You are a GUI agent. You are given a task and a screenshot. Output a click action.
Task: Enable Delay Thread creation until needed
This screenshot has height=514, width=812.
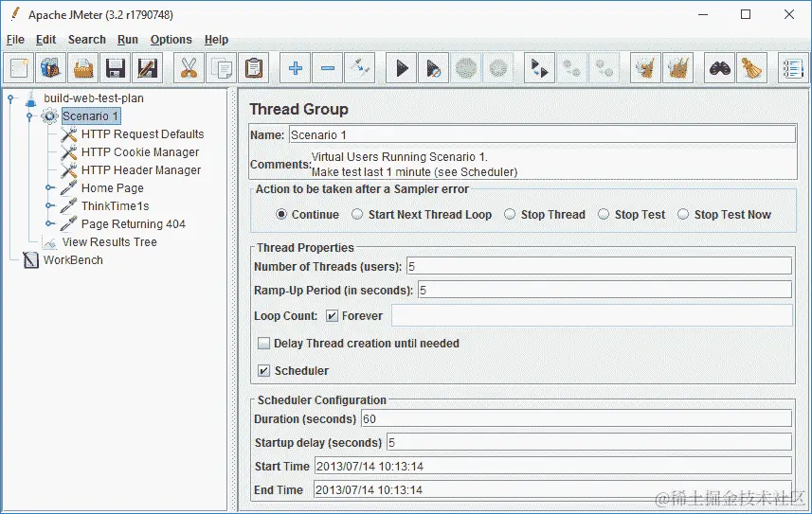click(x=264, y=344)
